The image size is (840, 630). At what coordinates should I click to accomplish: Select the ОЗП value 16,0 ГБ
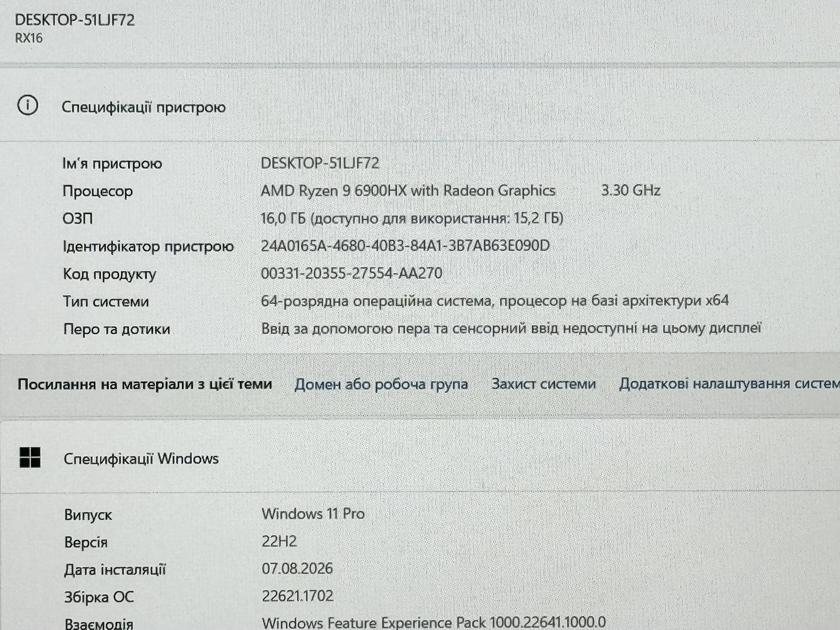[x=283, y=218]
